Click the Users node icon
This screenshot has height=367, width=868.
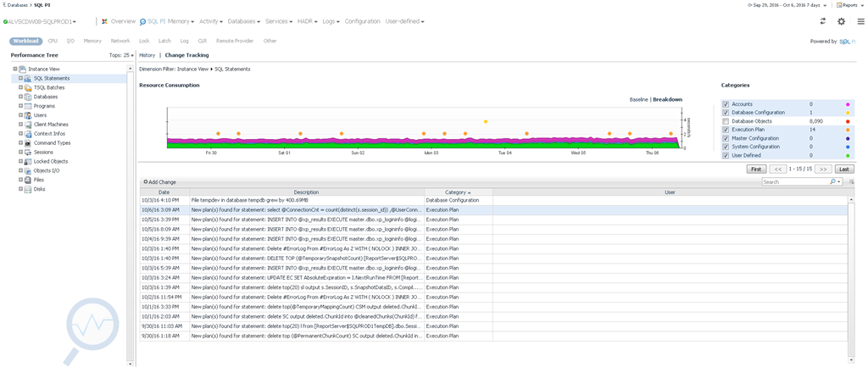pyautogui.click(x=28, y=115)
